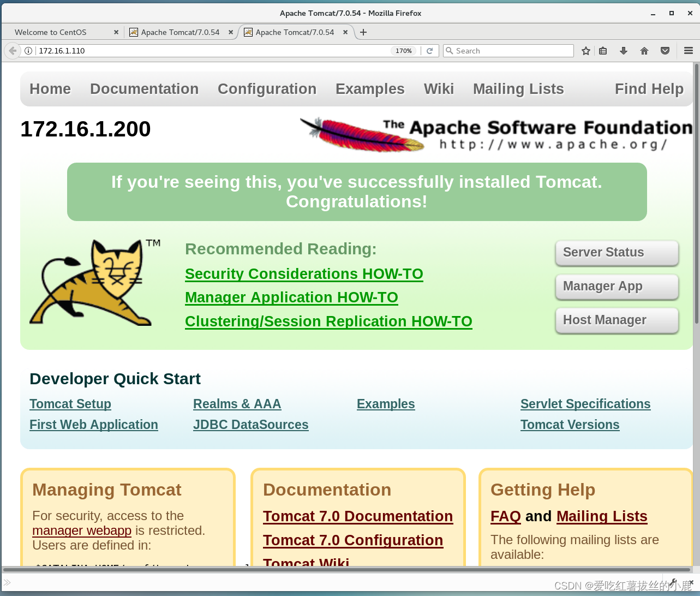Image resolution: width=700 pixels, height=596 pixels.
Task: Switch to the middle Apache Tomcat/7.0.54 tab
Action: [180, 32]
